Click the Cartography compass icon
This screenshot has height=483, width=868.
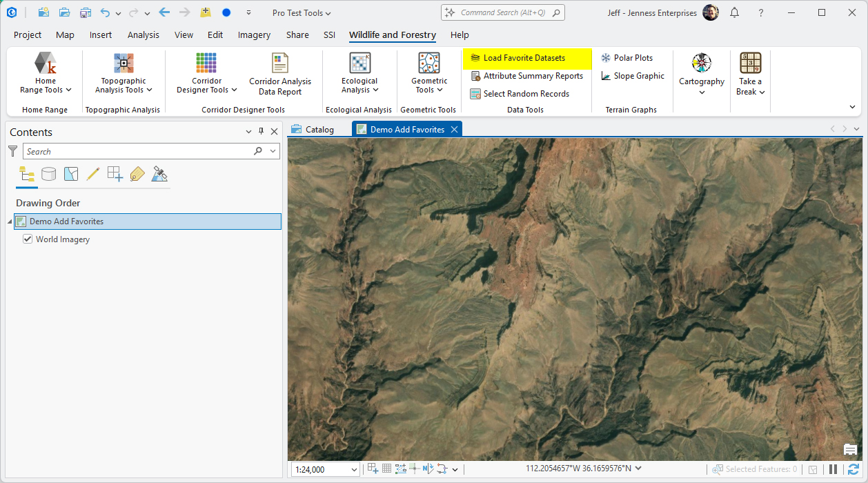(702, 63)
